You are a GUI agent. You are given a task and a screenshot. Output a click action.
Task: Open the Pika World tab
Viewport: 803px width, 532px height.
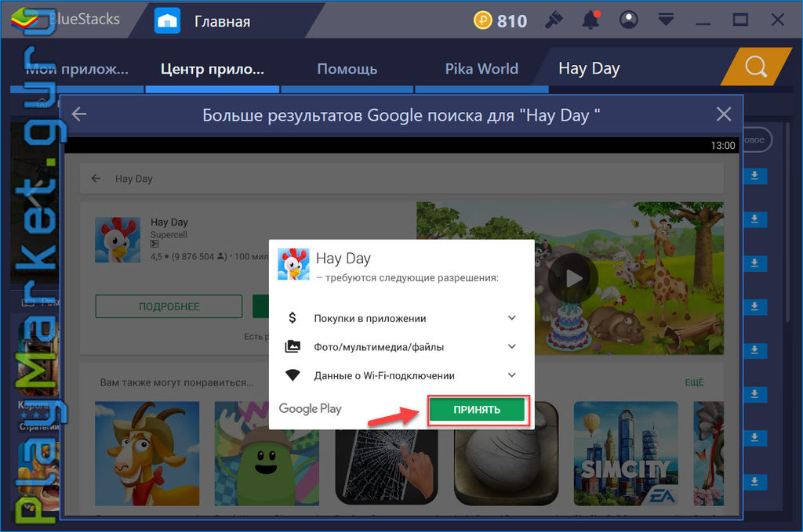click(481, 69)
